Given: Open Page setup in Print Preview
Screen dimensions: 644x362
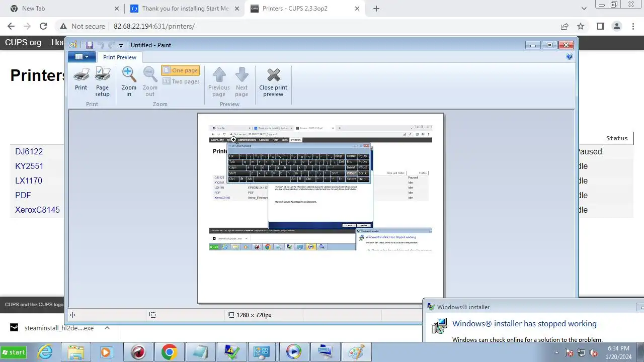Looking at the screenshot, I should [102, 82].
